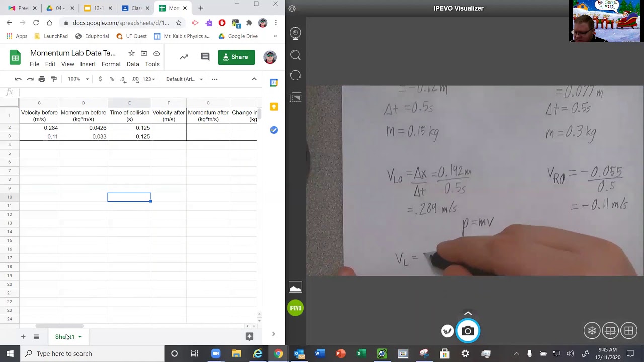Open the grid layout icon in IPEVO
This screenshot has height=362, width=644.
pos(629,330)
